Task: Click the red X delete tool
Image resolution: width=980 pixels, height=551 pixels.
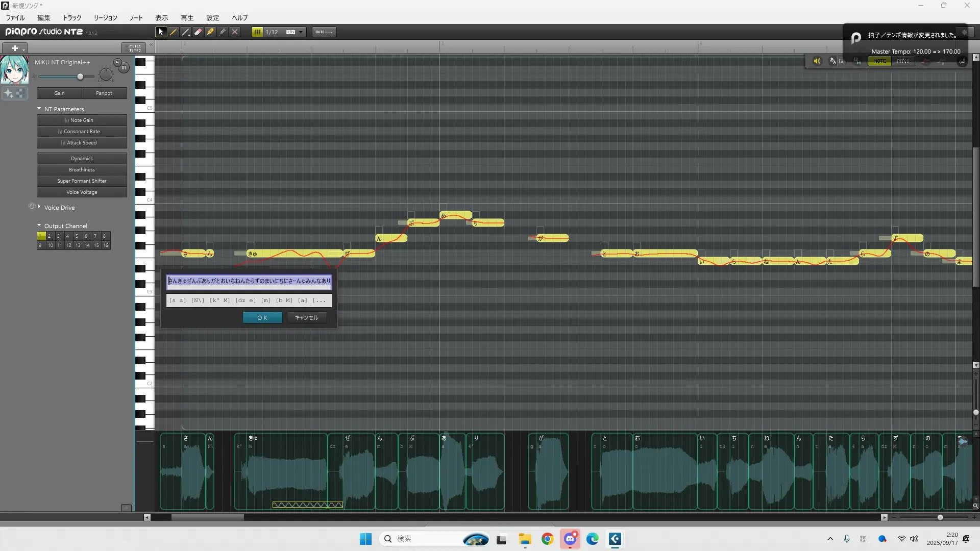Action: [x=235, y=32]
